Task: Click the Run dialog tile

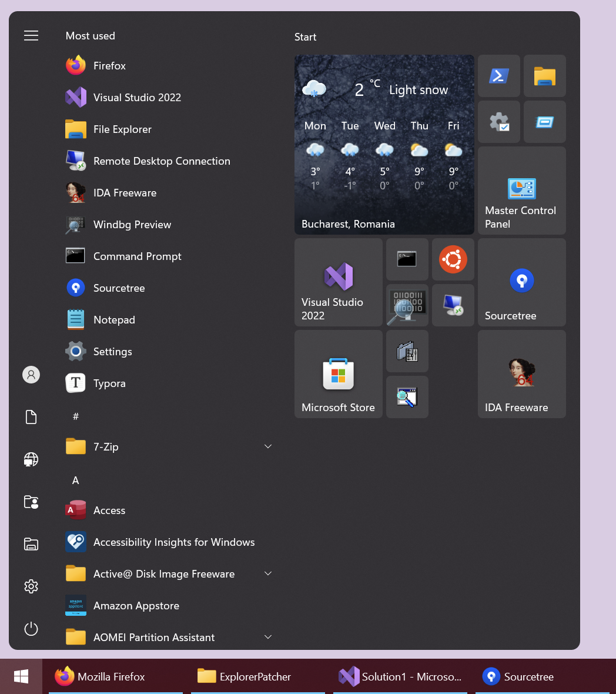Action: click(x=545, y=122)
